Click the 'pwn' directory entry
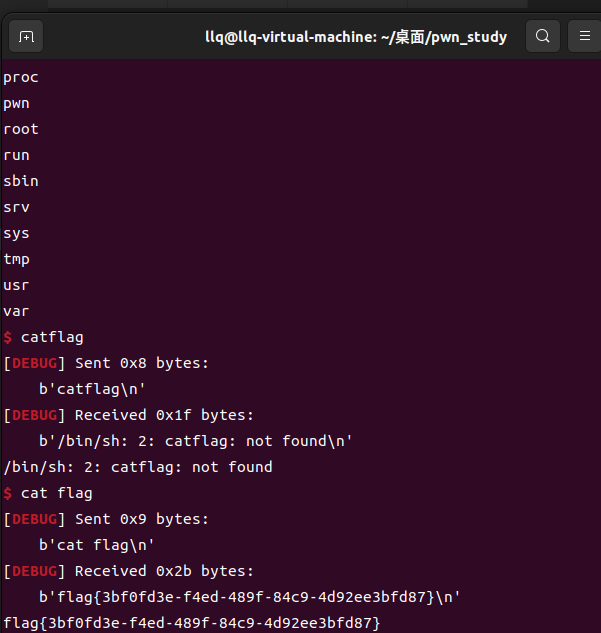The height and width of the screenshot is (633, 601). tap(17, 104)
